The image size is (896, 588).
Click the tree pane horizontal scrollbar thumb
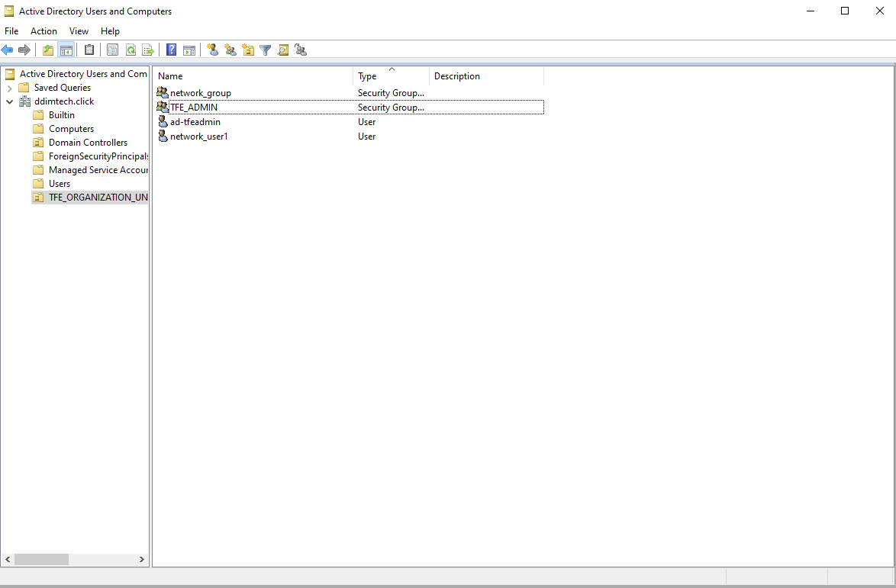41,560
